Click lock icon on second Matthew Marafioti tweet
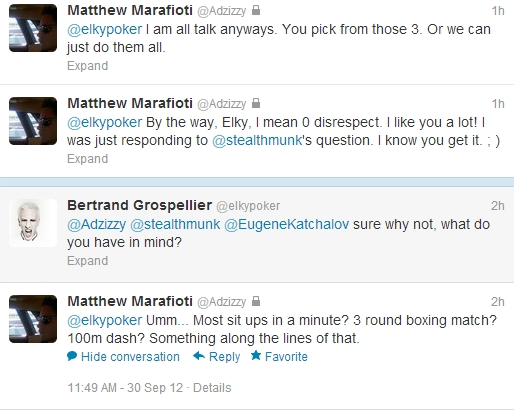The image size is (526, 410). pos(256,103)
